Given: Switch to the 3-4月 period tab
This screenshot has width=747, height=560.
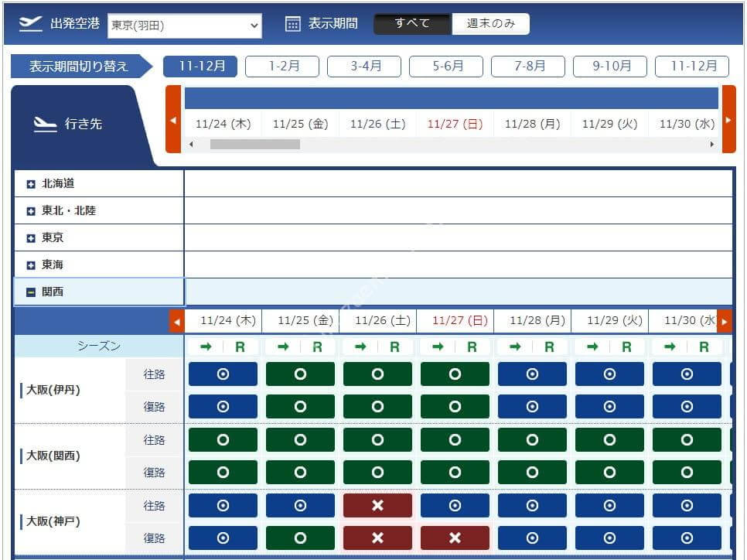Looking at the screenshot, I should coord(364,66).
